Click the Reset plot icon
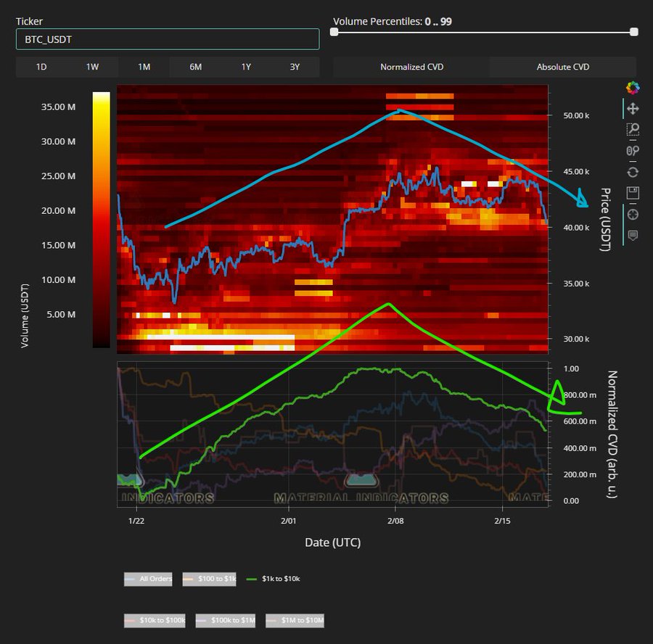 point(633,172)
